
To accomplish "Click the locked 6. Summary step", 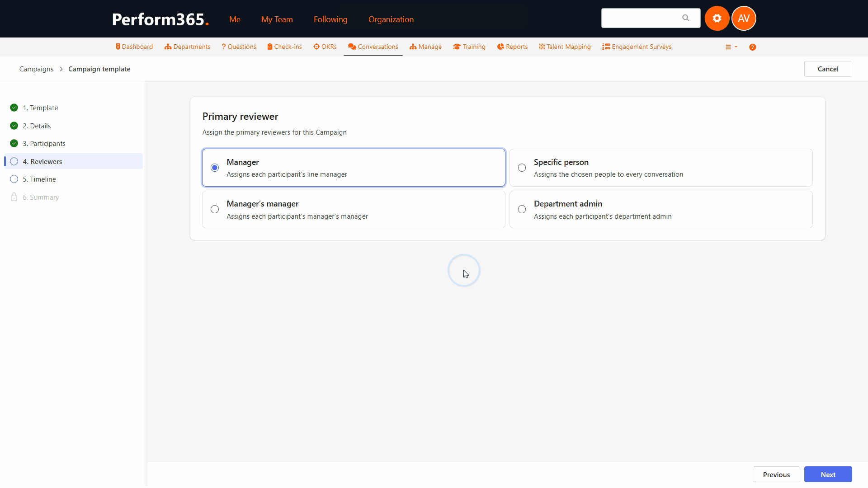I will coord(74,197).
